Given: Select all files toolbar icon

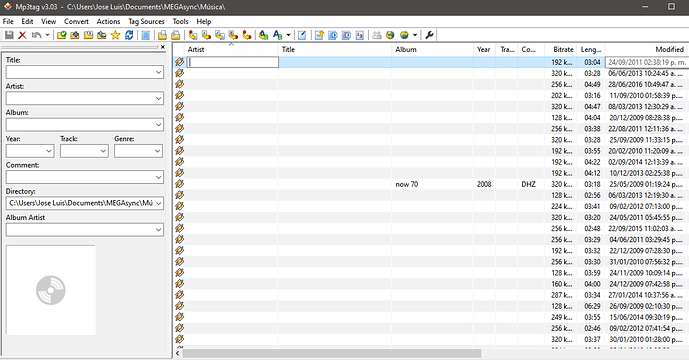Looking at the screenshot, I should (x=145, y=35).
